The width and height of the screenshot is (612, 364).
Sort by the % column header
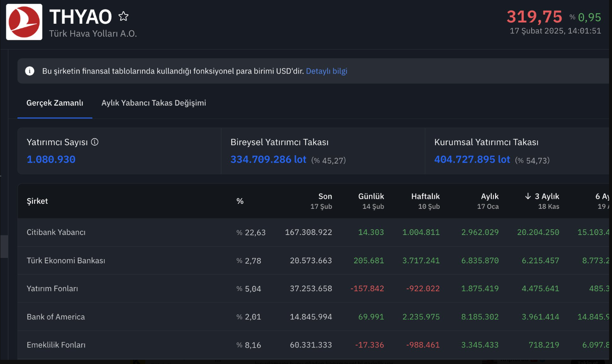(240, 201)
